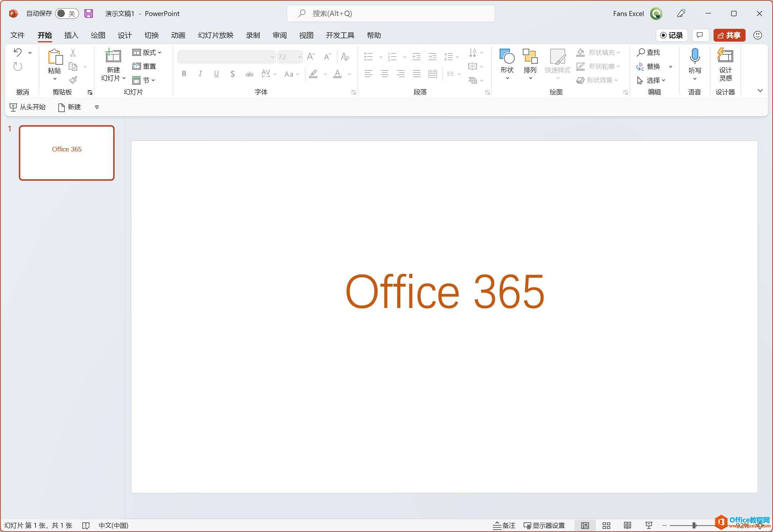Click the Record (记录) button
This screenshot has height=532, width=773.
(672, 35)
